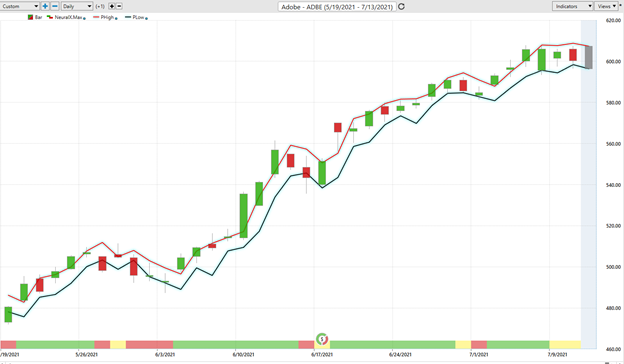The height and width of the screenshot is (364, 624).
Task: Click the Bar legend icon
Action: pyautogui.click(x=30, y=18)
